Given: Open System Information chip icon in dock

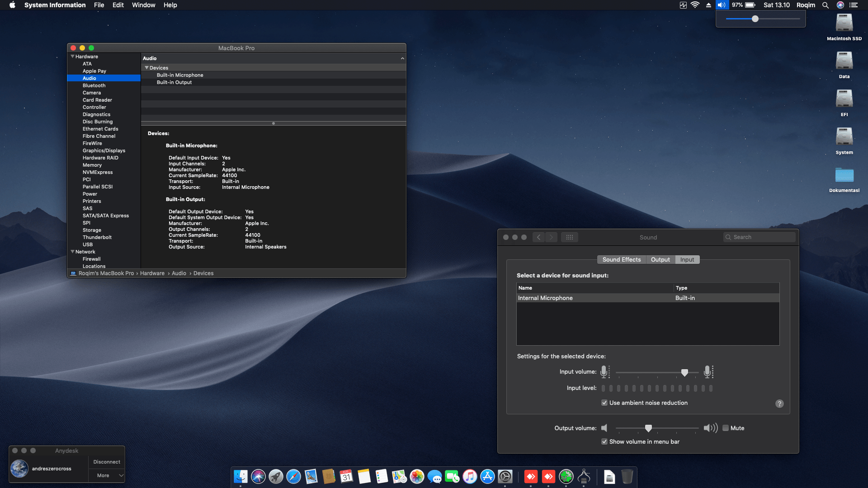Looking at the screenshot, I should tap(584, 476).
